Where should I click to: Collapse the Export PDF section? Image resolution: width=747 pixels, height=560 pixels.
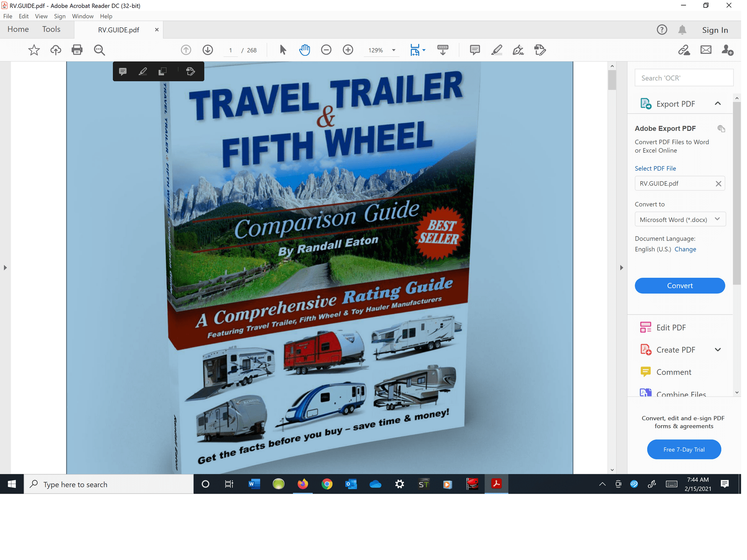tap(718, 104)
